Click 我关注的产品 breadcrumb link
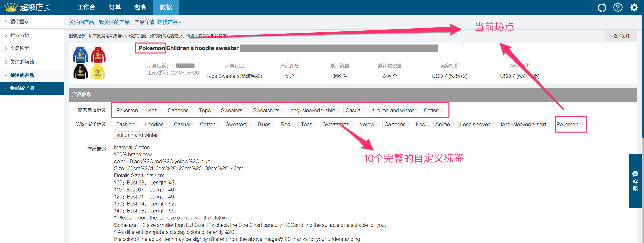 (114, 22)
